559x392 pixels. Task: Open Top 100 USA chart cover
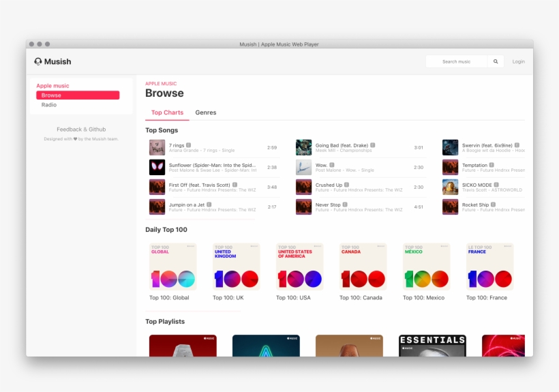click(x=300, y=267)
